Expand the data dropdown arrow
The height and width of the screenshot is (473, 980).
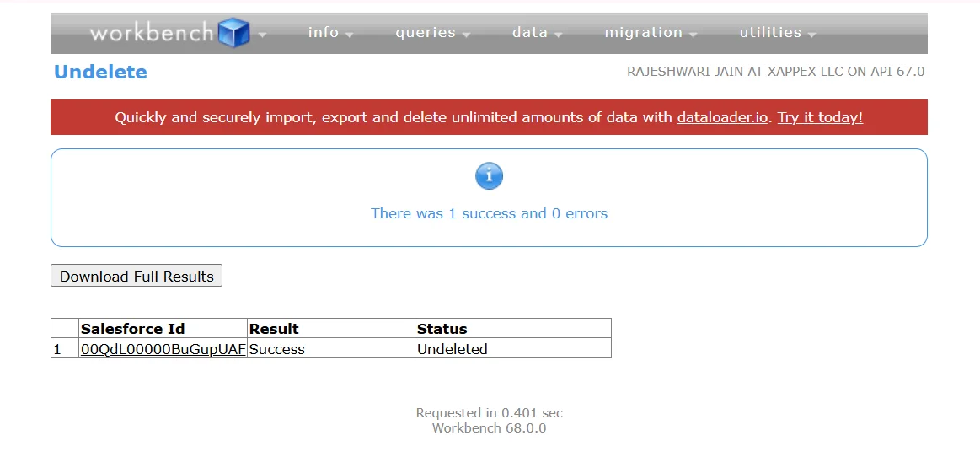558,35
